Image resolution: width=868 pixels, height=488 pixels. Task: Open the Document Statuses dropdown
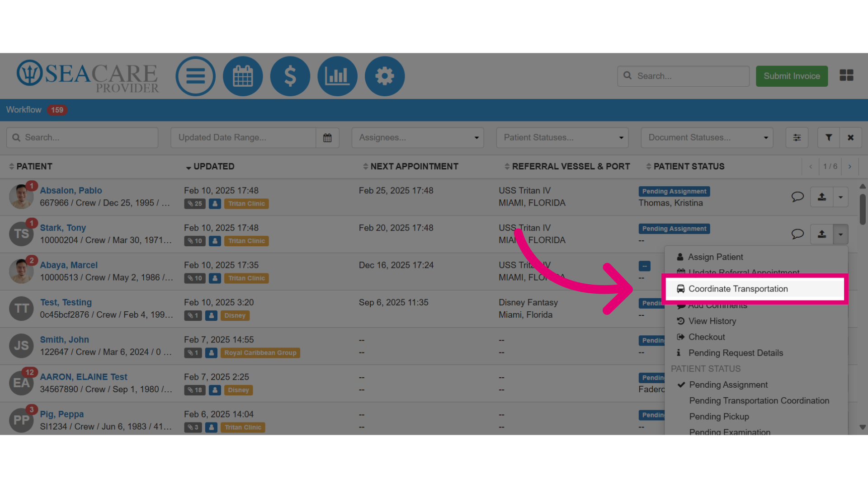[x=707, y=137]
